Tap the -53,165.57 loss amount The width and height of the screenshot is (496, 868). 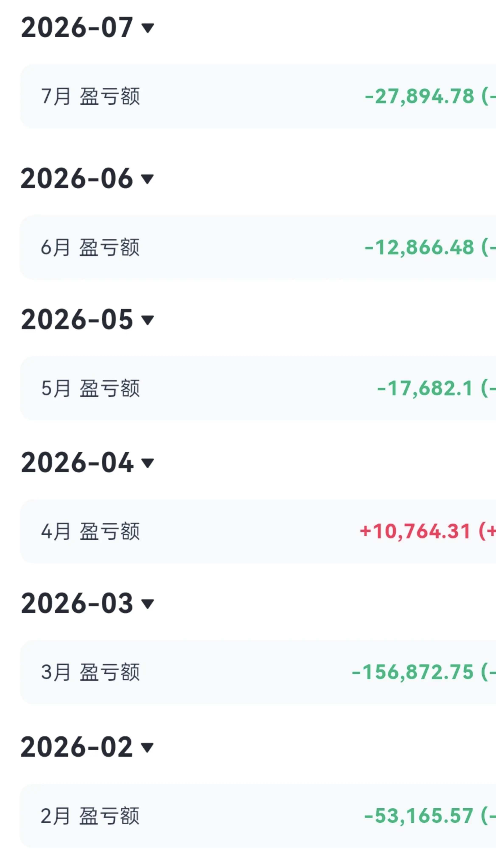419,816
